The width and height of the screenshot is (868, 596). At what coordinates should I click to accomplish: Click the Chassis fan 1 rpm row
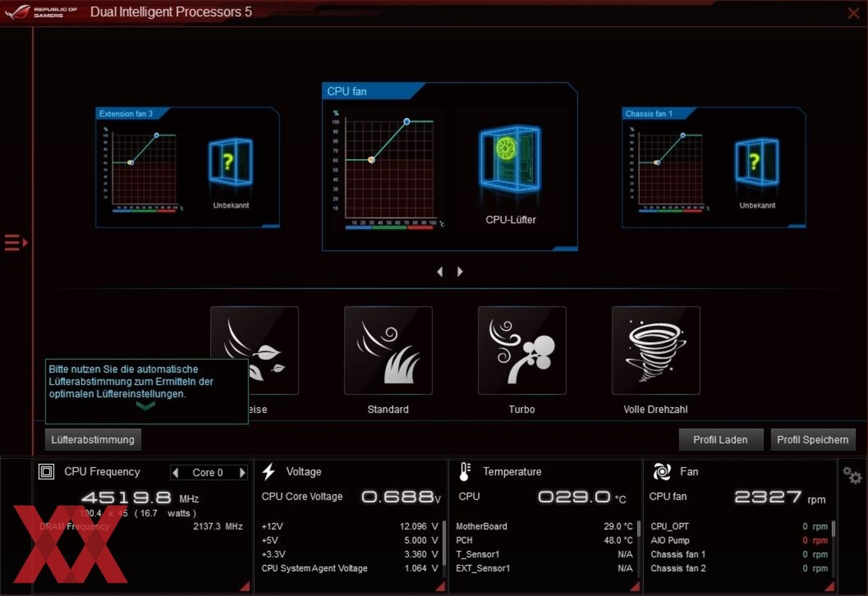coord(739,555)
